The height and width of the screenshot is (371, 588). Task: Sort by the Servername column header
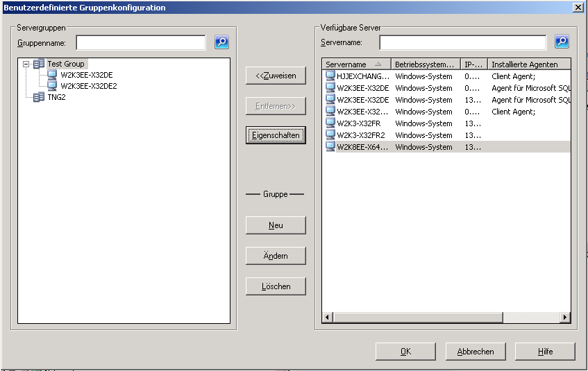[x=356, y=64]
